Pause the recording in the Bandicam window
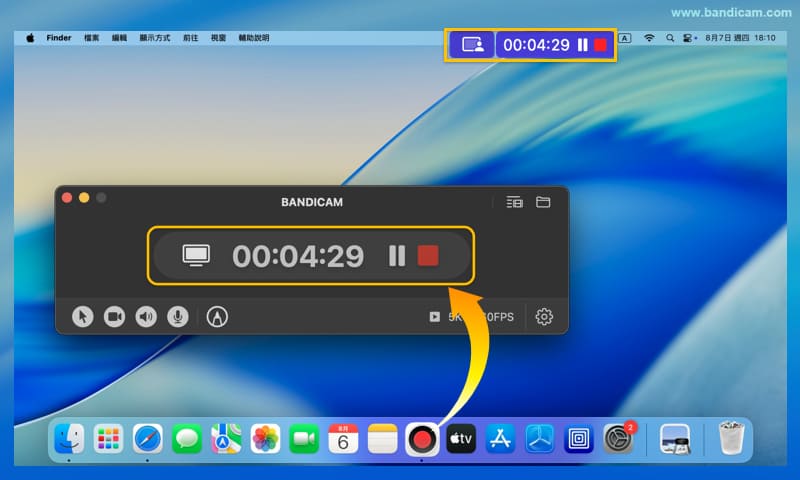The image size is (800, 480). click(x=397, y=256)
